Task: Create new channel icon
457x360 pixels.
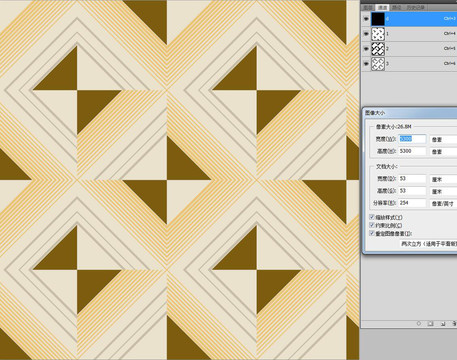Action: click(443, 323)
